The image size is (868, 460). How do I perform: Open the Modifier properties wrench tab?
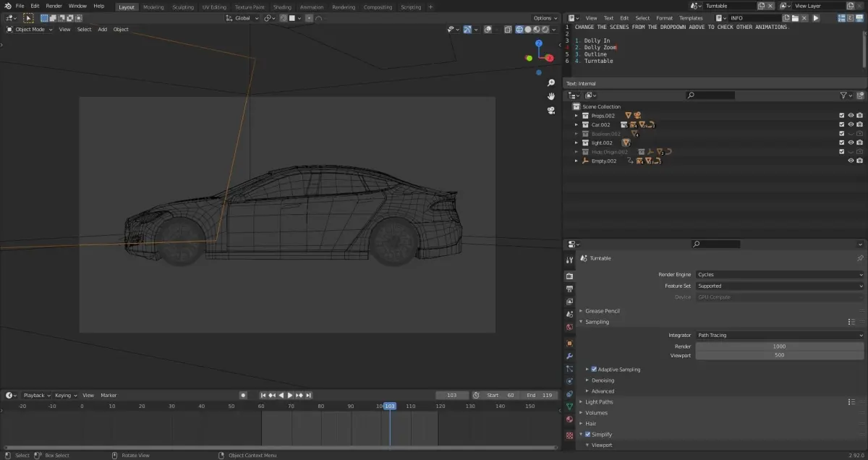point(569,356)
